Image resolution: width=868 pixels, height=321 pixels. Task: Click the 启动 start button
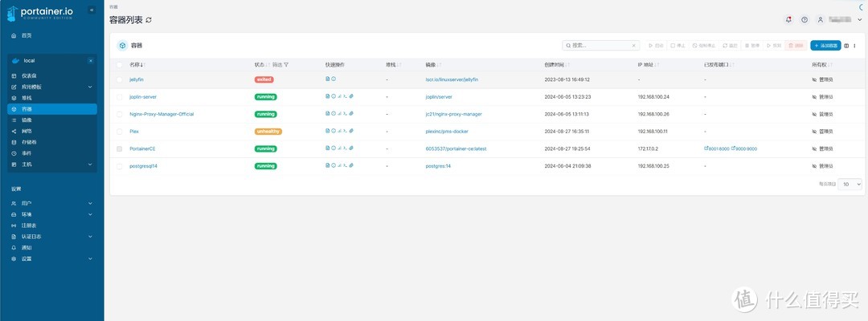657,46
